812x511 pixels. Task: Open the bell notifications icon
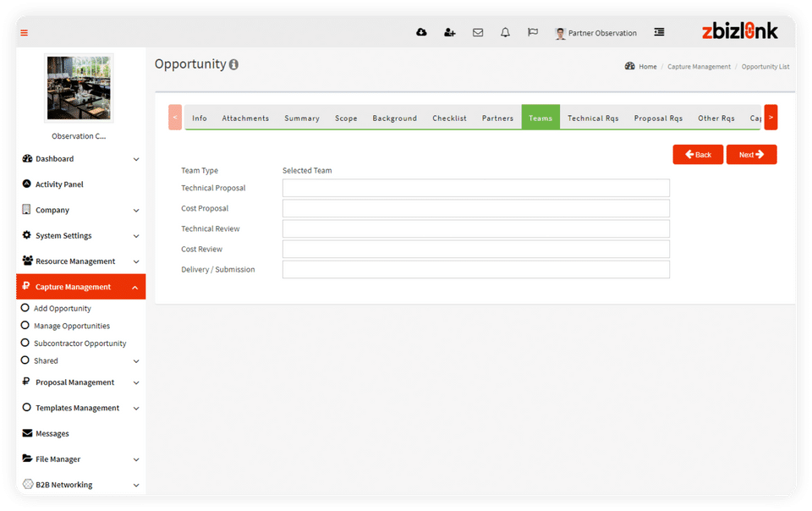click(x=505, y=33)
